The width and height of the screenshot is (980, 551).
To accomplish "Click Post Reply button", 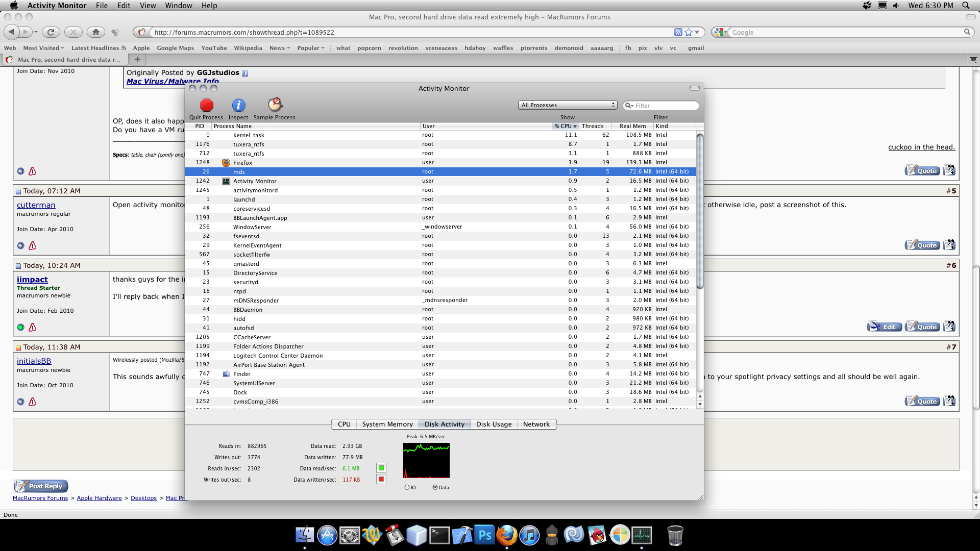I will [x=41, y=486].
